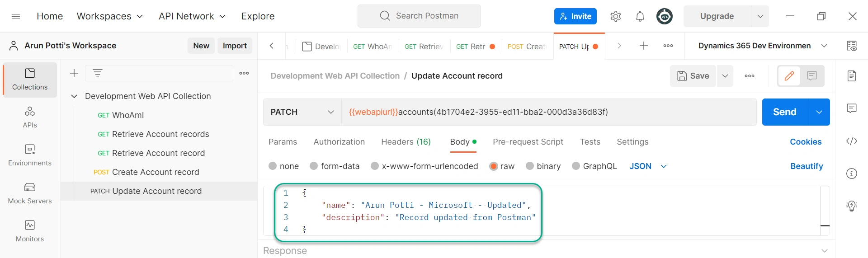Click the Search Postman field
This screenshot has height=258, width=868.
[x=419, y=16]
